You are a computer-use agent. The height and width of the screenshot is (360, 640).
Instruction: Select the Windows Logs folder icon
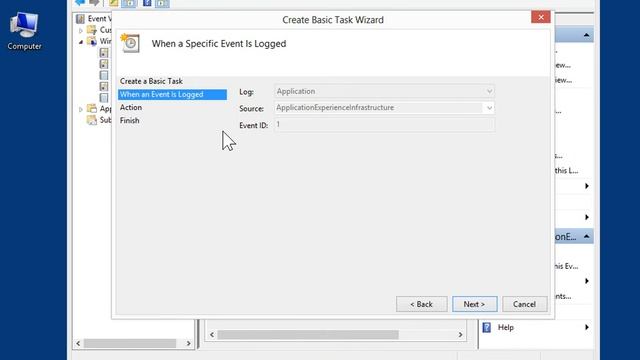92,41
